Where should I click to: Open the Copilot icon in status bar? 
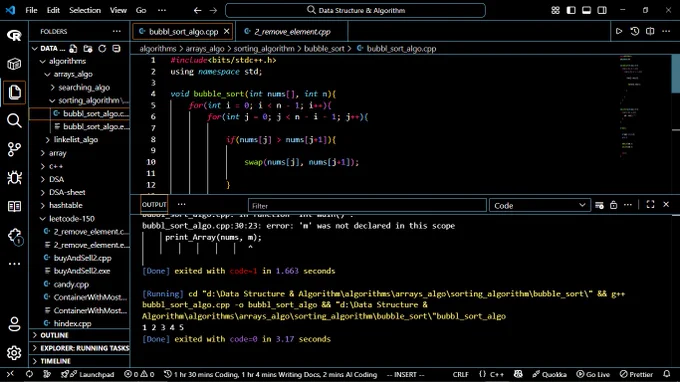518,374
